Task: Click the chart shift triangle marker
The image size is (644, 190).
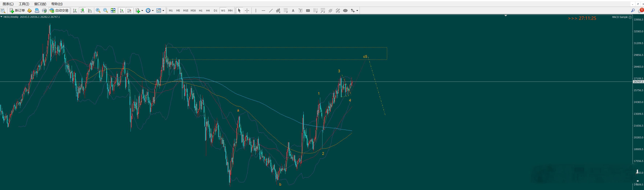Action: pyautogui.click(x=506, y=15)
